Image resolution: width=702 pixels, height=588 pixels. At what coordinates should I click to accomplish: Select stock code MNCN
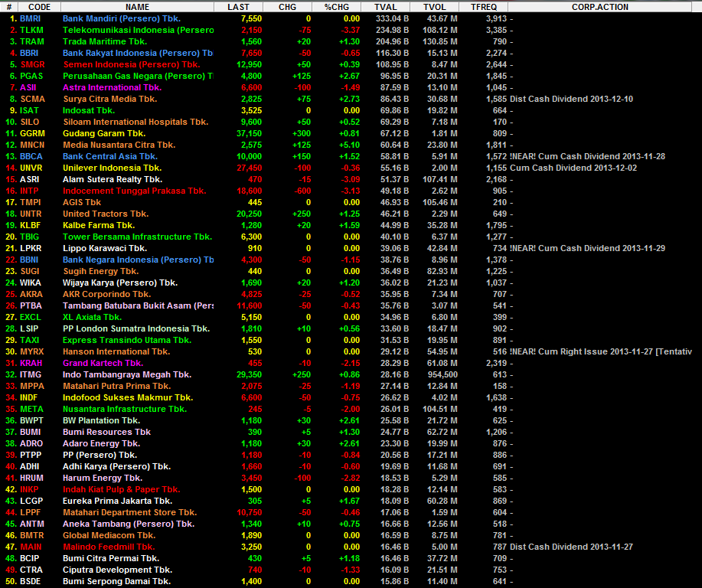[x=32, y=145]
